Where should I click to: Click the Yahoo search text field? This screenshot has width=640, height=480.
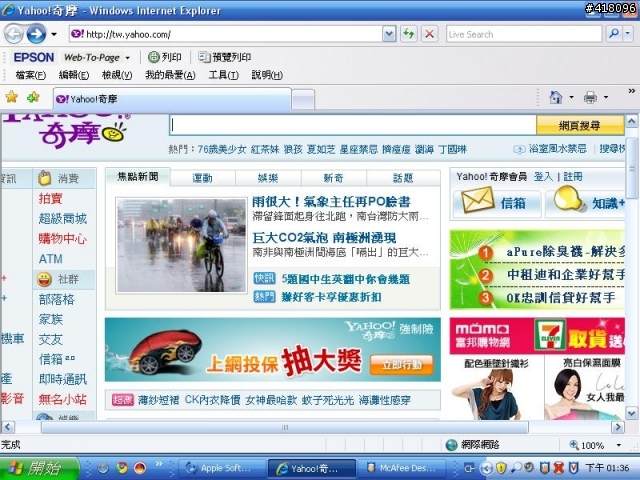pyautogui.click(x=353, y=125)
